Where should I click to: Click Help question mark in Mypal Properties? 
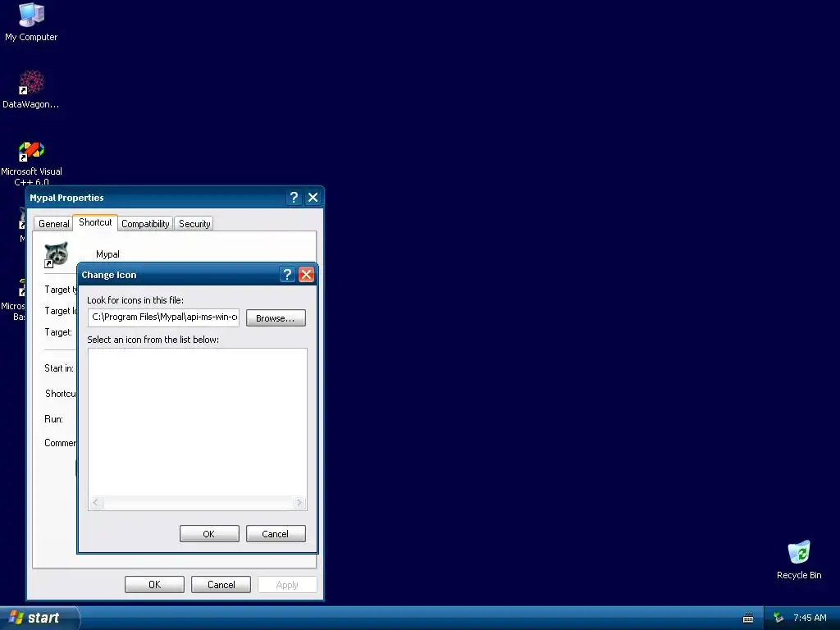[294, 198]
